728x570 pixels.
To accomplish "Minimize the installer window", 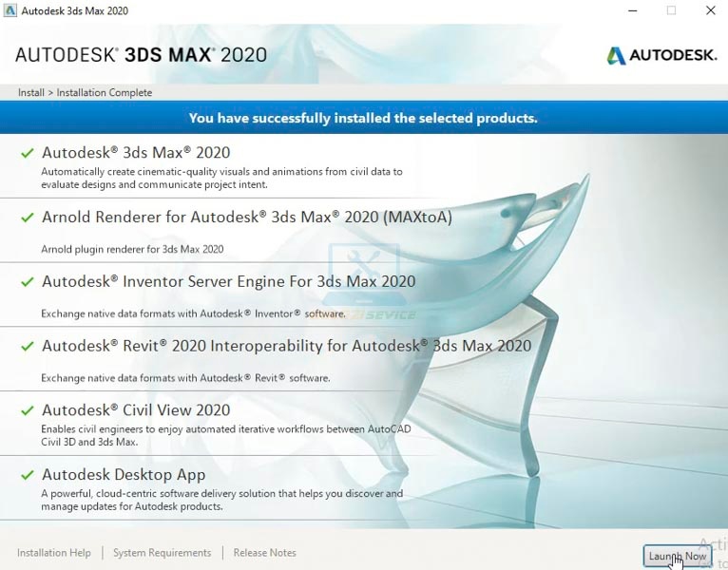I will 632,10.
